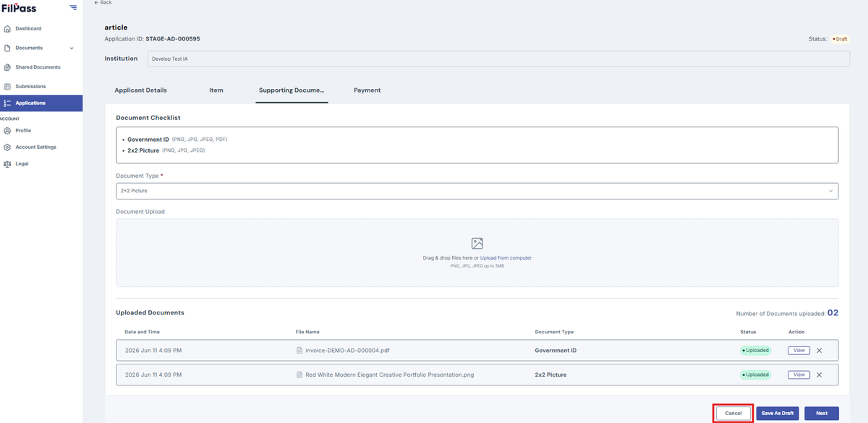Viewport: 868px width, 423px height.
Task: Click the drag and drop upload area
Action: pyautogui.click(x=477, y=253)
